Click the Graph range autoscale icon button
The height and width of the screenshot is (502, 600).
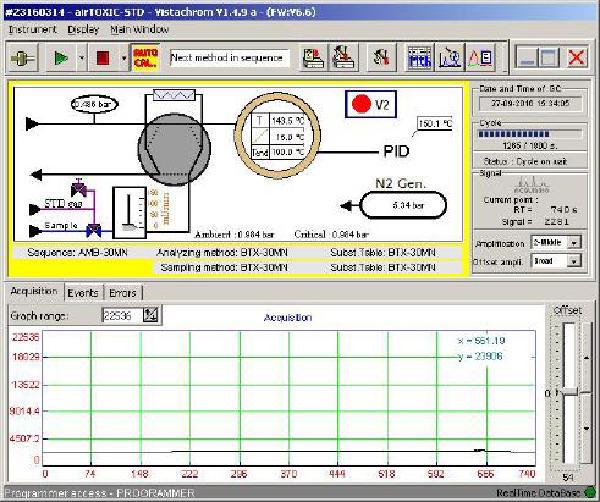coord(151,315)
